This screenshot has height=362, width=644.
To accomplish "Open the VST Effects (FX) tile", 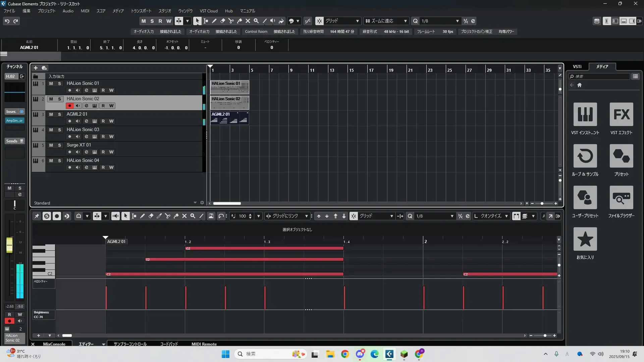I will (x=621, y=114).
